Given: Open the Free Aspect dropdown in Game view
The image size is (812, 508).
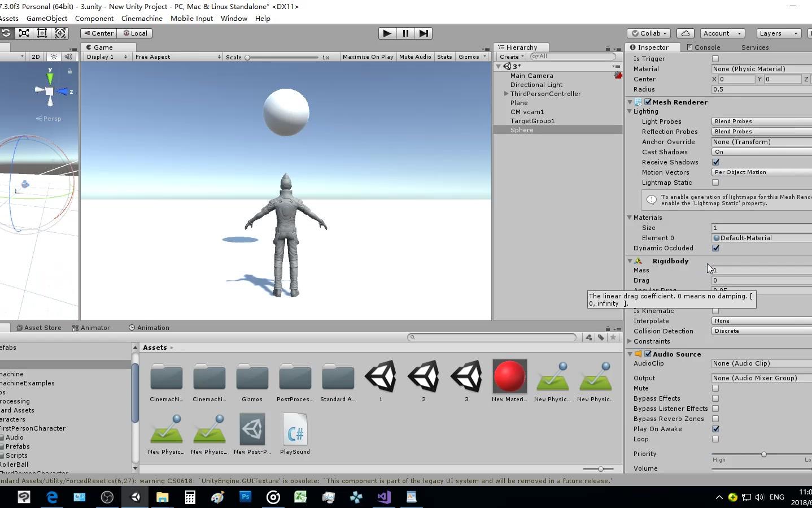Looking at the screenshot, I should click(177, 57).
